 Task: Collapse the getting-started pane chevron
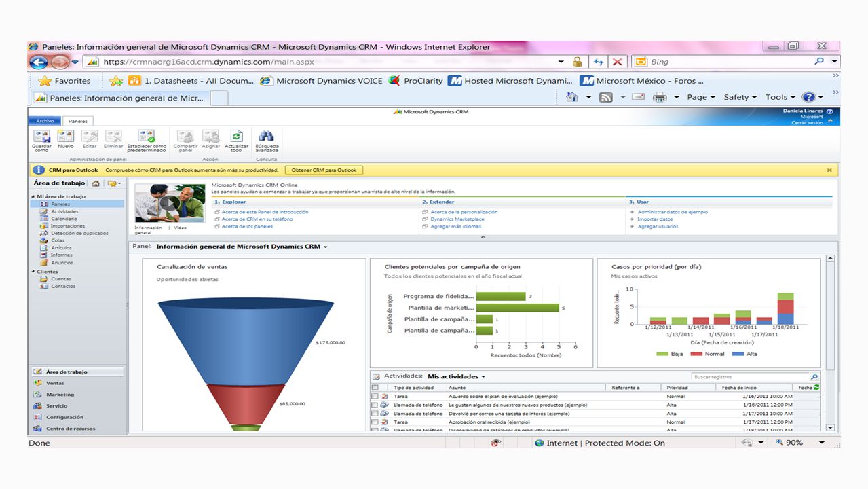[483, 237]
